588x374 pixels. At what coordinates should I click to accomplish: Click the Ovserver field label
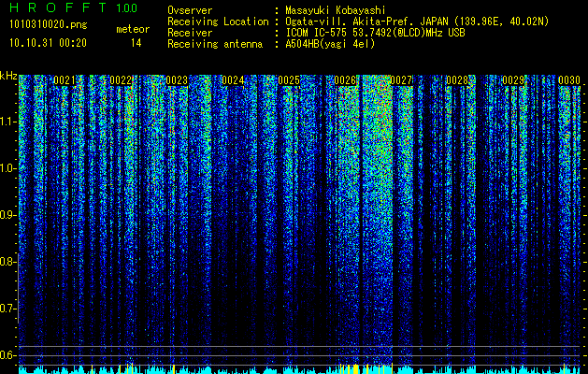pyautogui.click(x=190, y=11)
